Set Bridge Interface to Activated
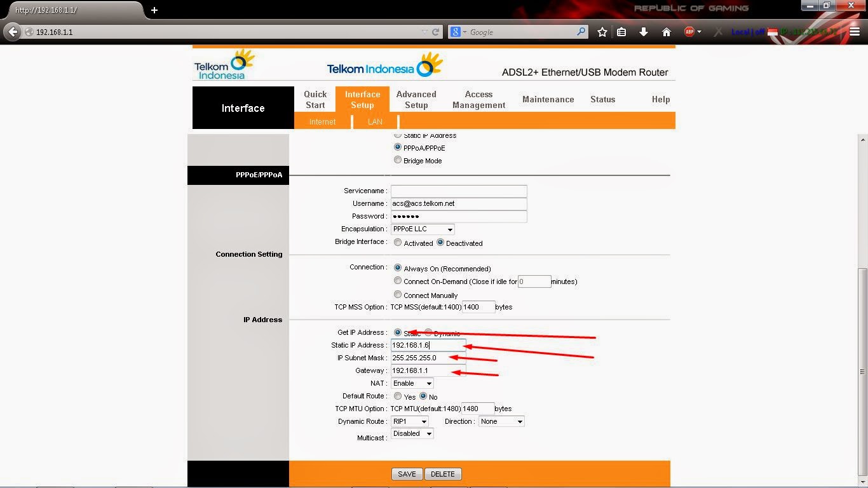The image size is (868, 488). tap(398, 242)
